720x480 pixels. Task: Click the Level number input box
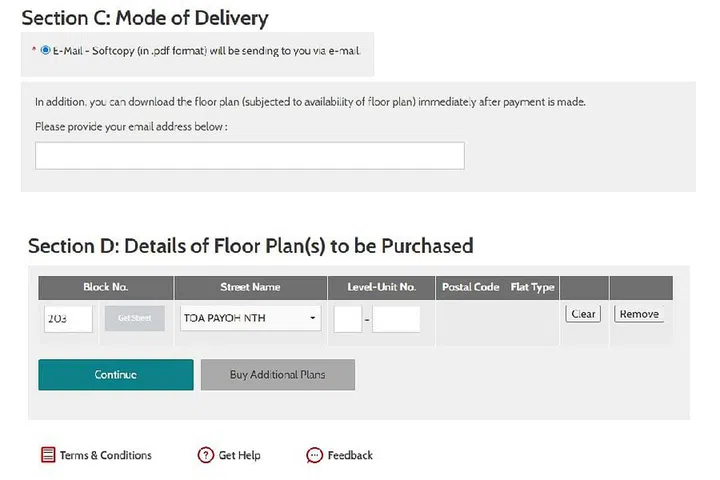click(x=347, y=318)
